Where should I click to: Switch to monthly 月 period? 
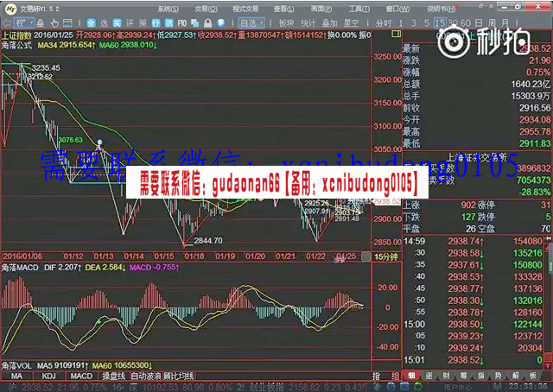(x=505, y=23)
